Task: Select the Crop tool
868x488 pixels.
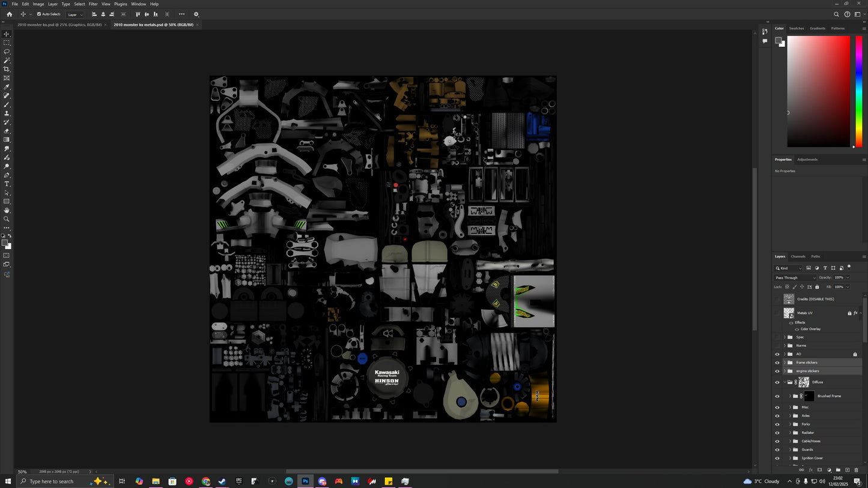Action: 7,69
